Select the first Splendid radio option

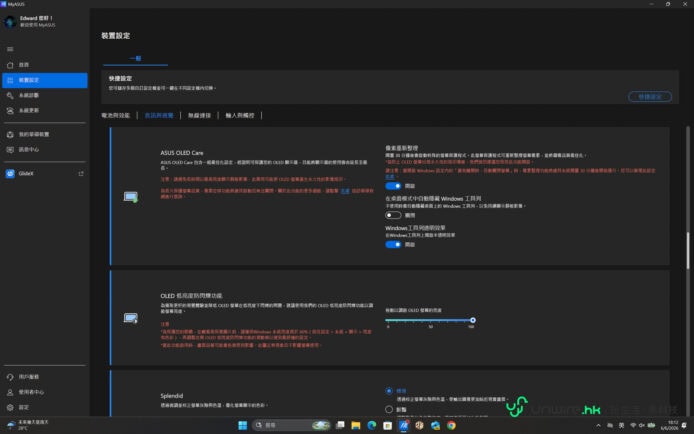point(389,391)
